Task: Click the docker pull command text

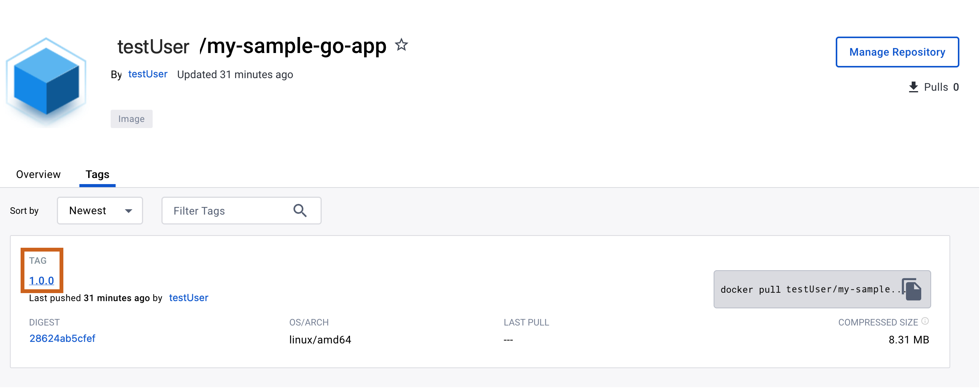Action: [805, 290]
